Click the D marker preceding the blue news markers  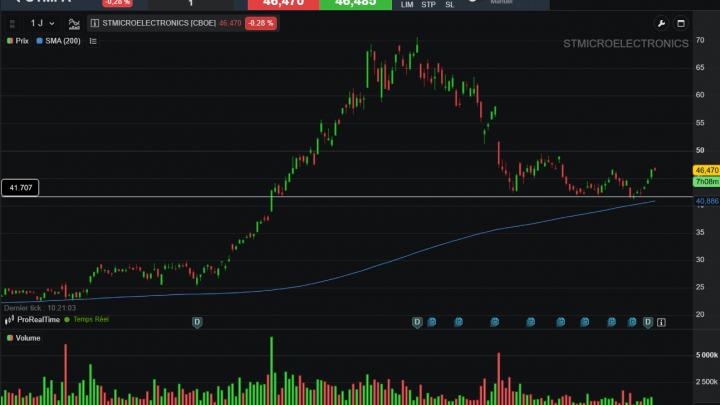(417, 322)
